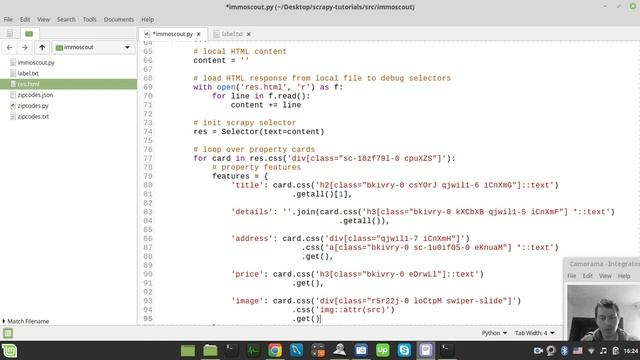Close the *immoscout.py tab
Viewport: 640px width, 360px height.
click(199, 34)
